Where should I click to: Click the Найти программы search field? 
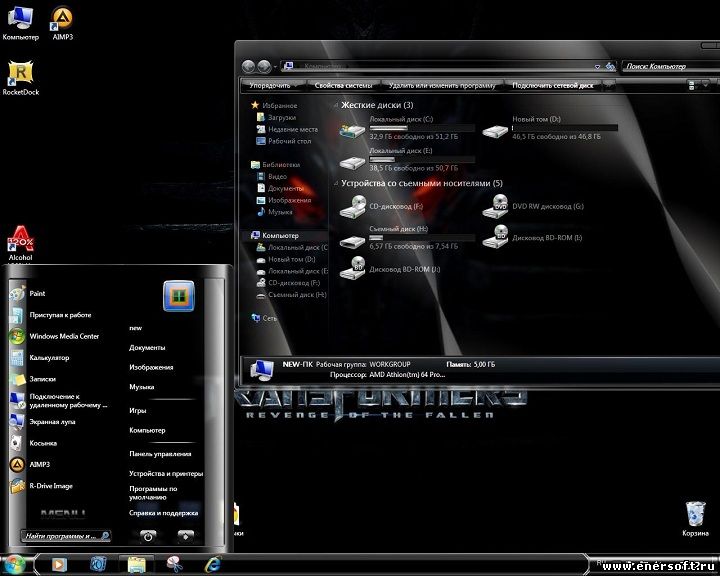[66, 536]
